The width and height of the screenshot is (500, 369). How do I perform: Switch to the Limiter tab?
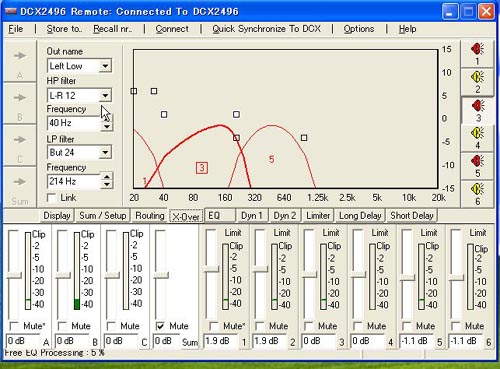coord(318,216)
